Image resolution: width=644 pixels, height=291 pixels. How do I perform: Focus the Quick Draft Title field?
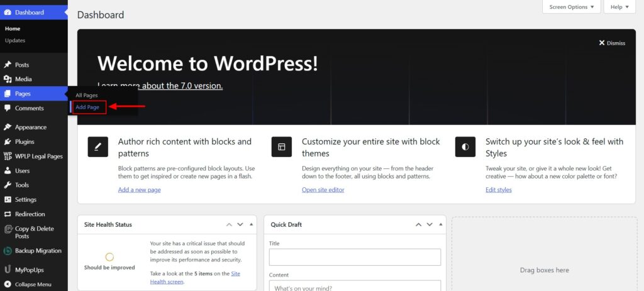coord(355,257)
